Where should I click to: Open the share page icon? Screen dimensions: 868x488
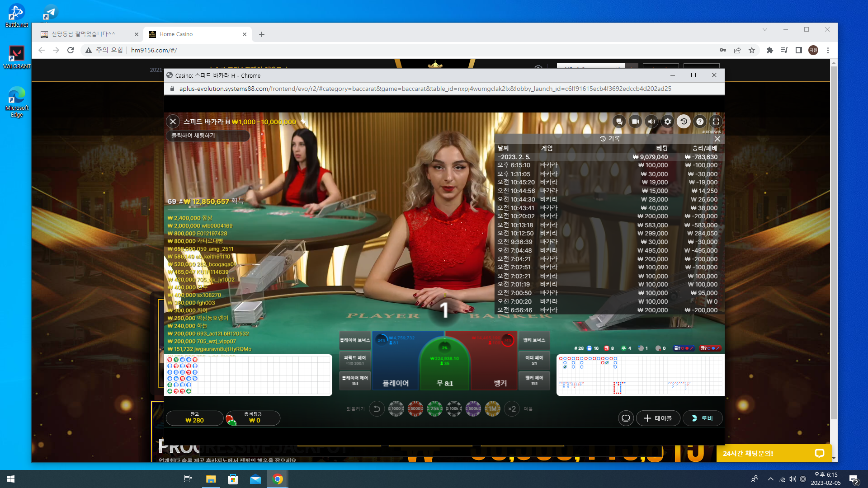[x=737, y=50]
